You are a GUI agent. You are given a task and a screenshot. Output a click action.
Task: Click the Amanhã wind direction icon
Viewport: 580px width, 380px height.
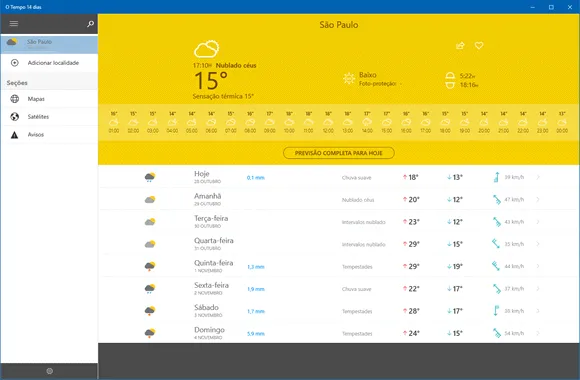[x=496, y=199]
